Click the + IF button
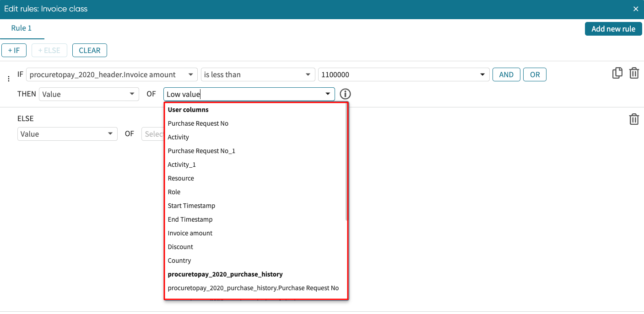This screenshot has width=644, height=314. [x=14, y=50]
